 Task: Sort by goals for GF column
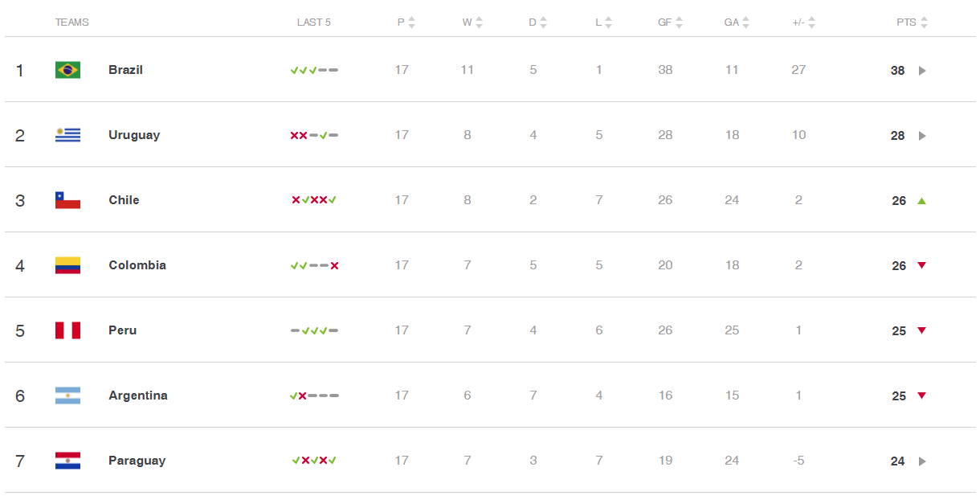679,23
